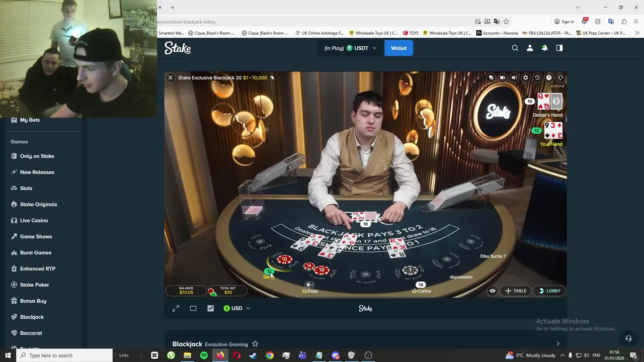
Task: Click Sign in browser profile
Action: [x=564, y=22]
